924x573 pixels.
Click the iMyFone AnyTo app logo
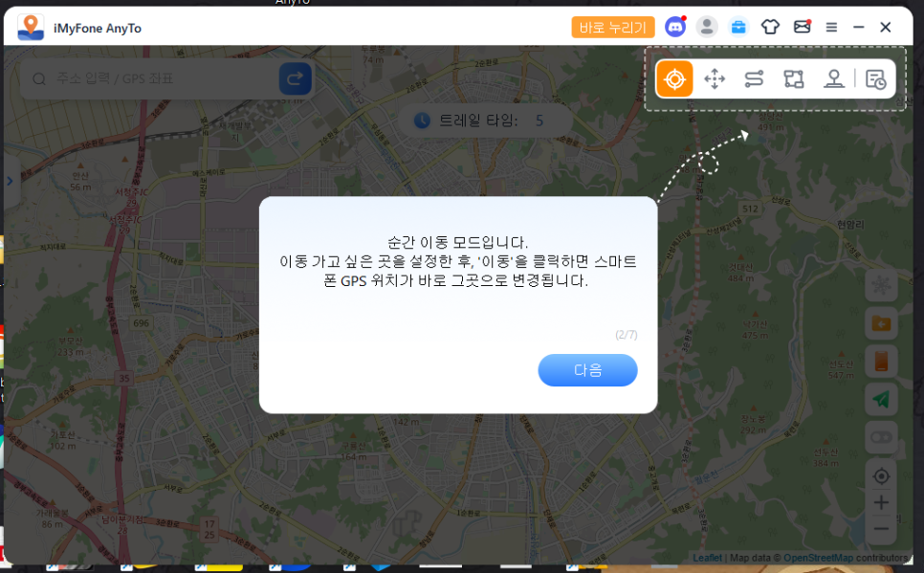[x=31, y=27]
